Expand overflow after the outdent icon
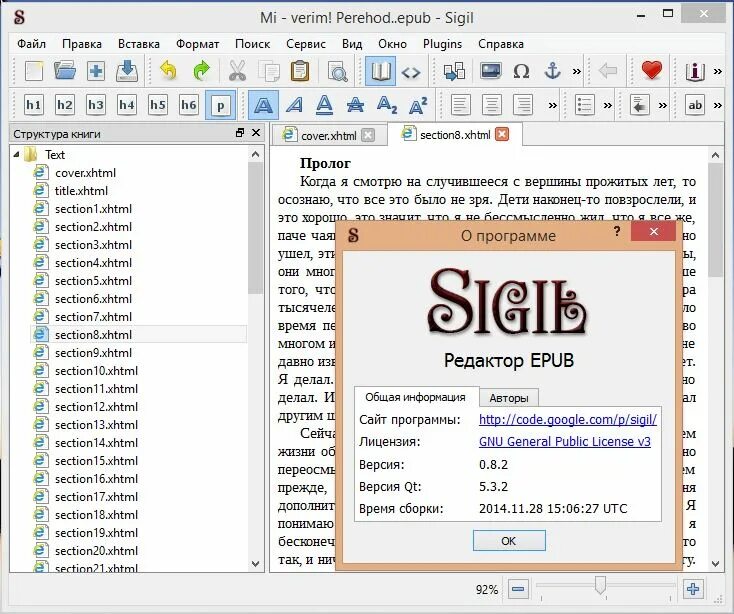734x614 pixels. tap(663, 105)
